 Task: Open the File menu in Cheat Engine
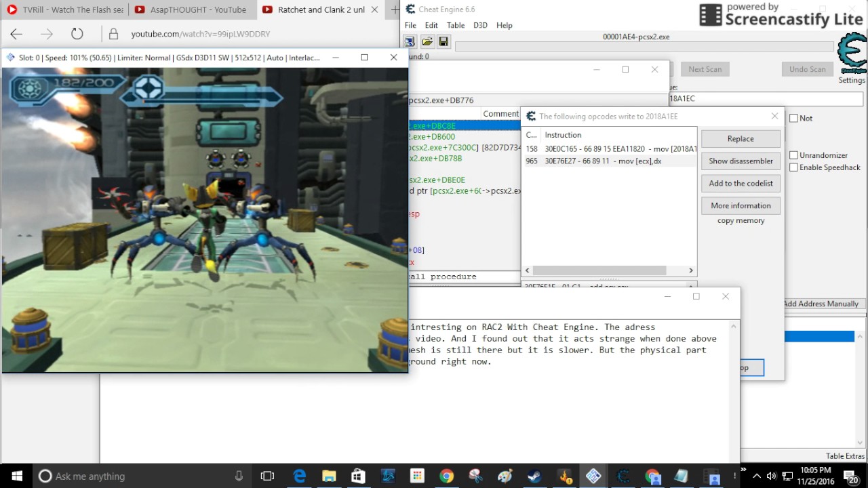pyautogui.click(x=410, y=25)
